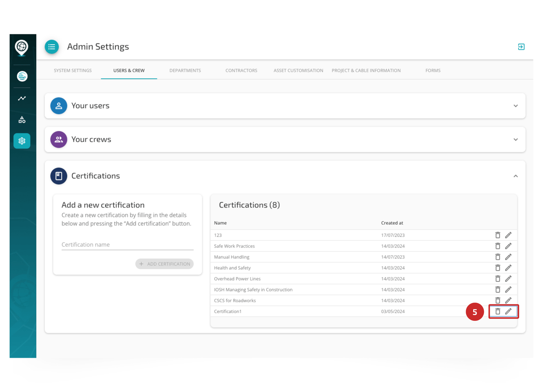The height and width of the screenshot is (392, 543).
Task: Expand the Your users section
Action: pos(515,105)
